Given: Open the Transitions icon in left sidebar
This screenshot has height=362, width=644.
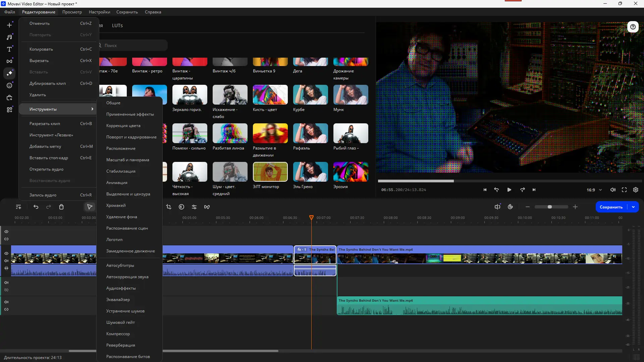Looking at the screenshot, I should pyautogui.click(x=9, y=61).
